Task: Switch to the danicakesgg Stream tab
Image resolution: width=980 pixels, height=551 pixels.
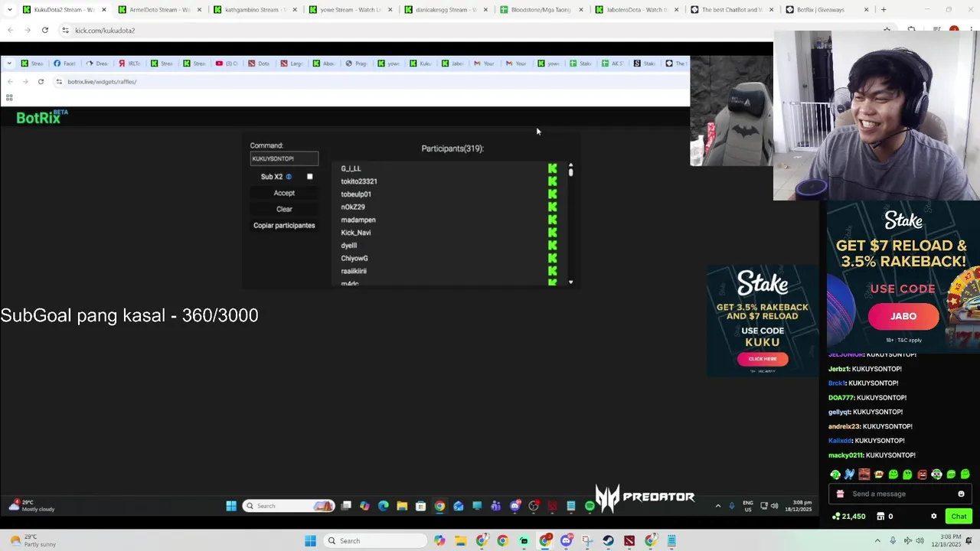Action: coord(445,10)
